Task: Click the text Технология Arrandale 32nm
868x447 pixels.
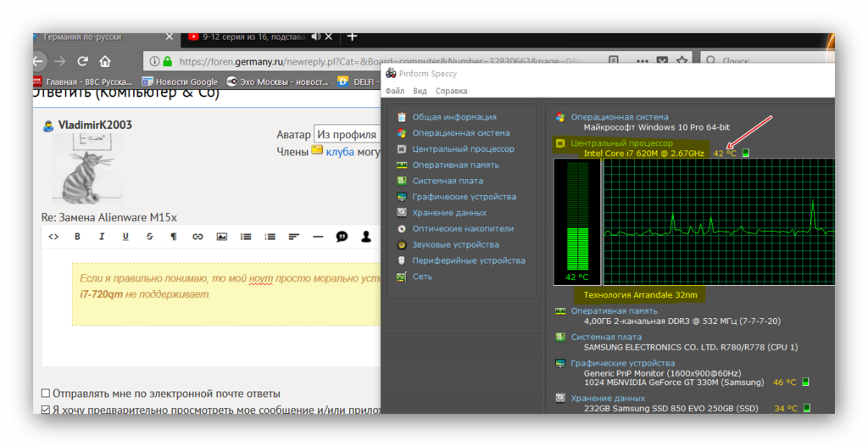Action: [x=641, y=294]
